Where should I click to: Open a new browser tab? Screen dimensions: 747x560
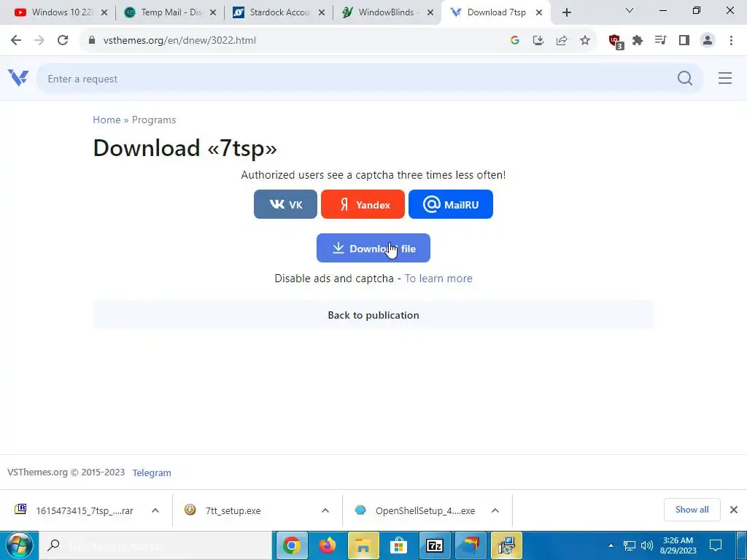pyautogui.click(x=566, y=13)
